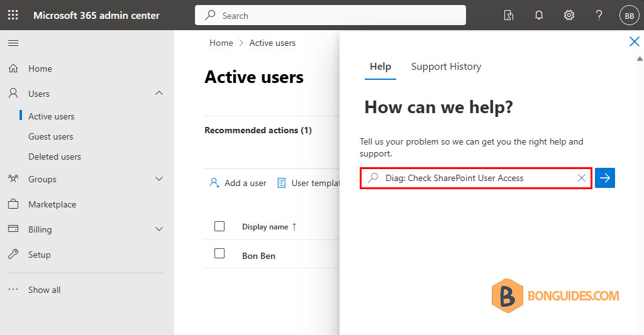Click the help query input field
The height and width of the screenshot is (335, 644).
tap(475, 178)
